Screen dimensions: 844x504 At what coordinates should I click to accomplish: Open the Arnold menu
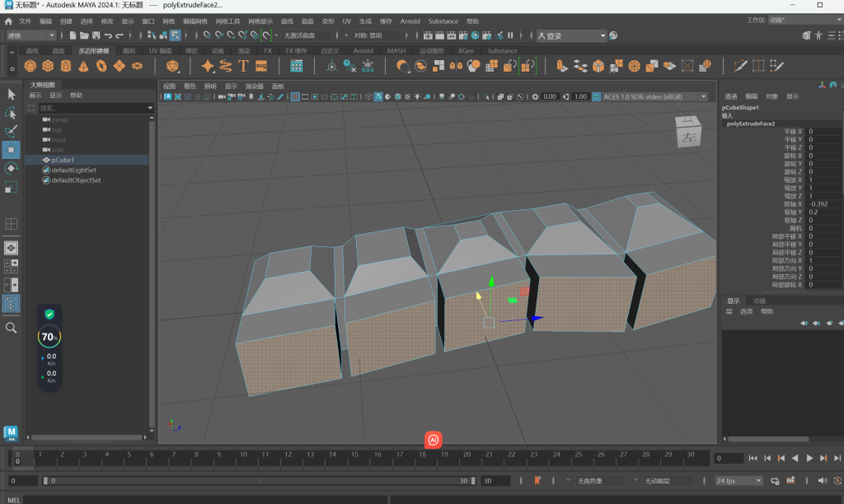pyautogui.click(x=410, y=21)
